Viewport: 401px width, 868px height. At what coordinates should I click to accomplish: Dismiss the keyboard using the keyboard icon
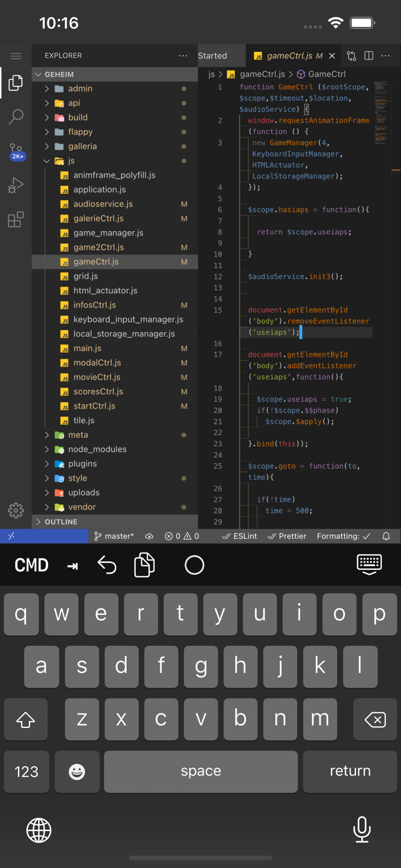[369, 564]
